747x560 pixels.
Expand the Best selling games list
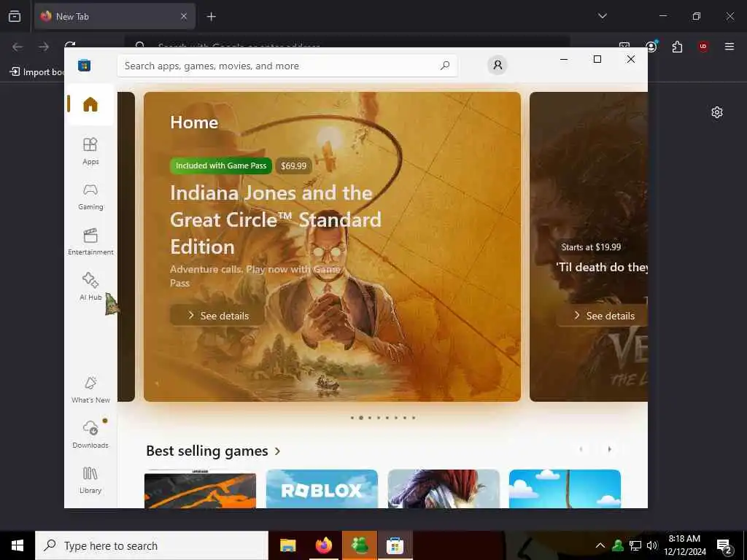(x=213, y=451)
